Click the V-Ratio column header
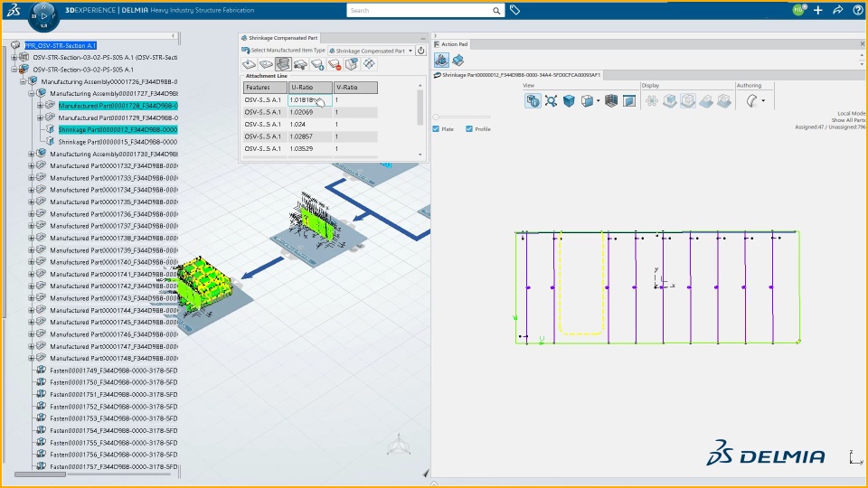The width and height of the screenshot is (868, 488). (x=355, y=88)
